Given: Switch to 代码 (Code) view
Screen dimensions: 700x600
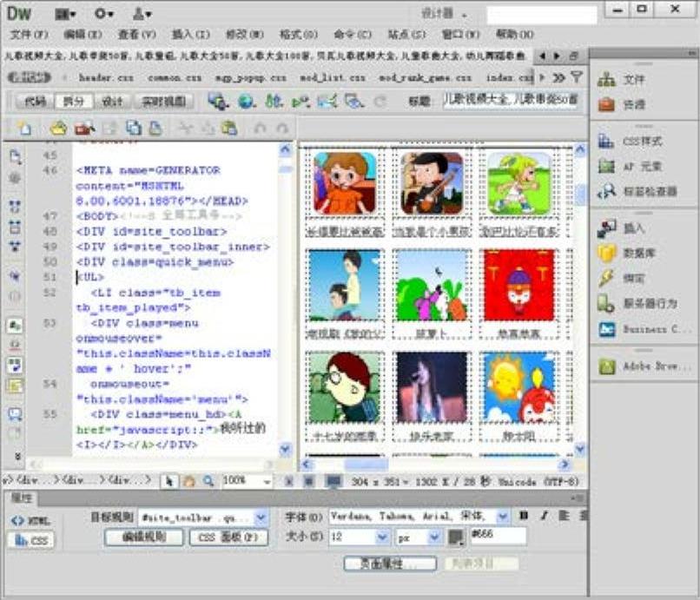Looking at the screenshot, I should pos(36,102).
